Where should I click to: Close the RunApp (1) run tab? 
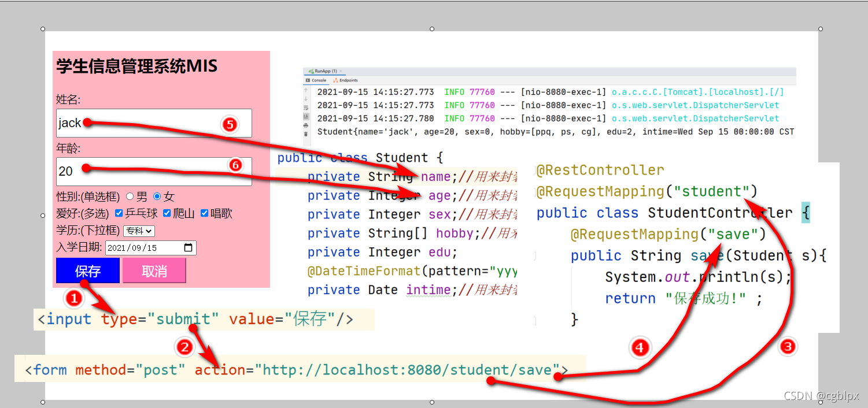point(341,71)
